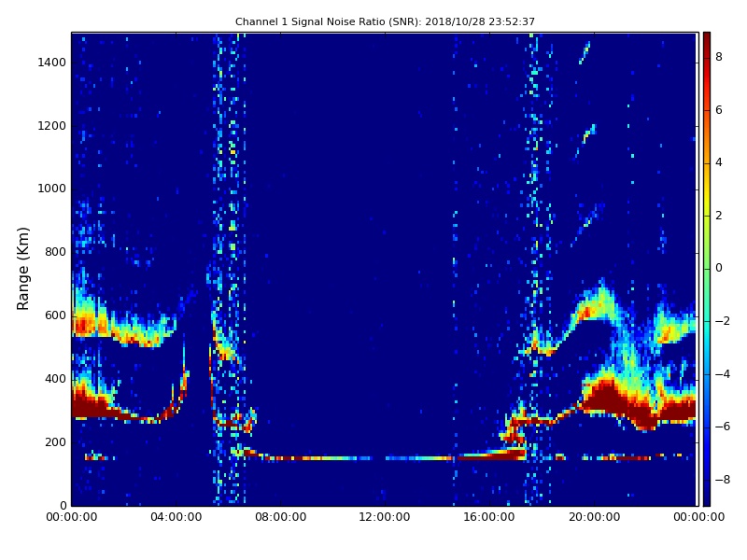Click the 600 range tick label
The image size is (747, 560).
pos(55,315)
